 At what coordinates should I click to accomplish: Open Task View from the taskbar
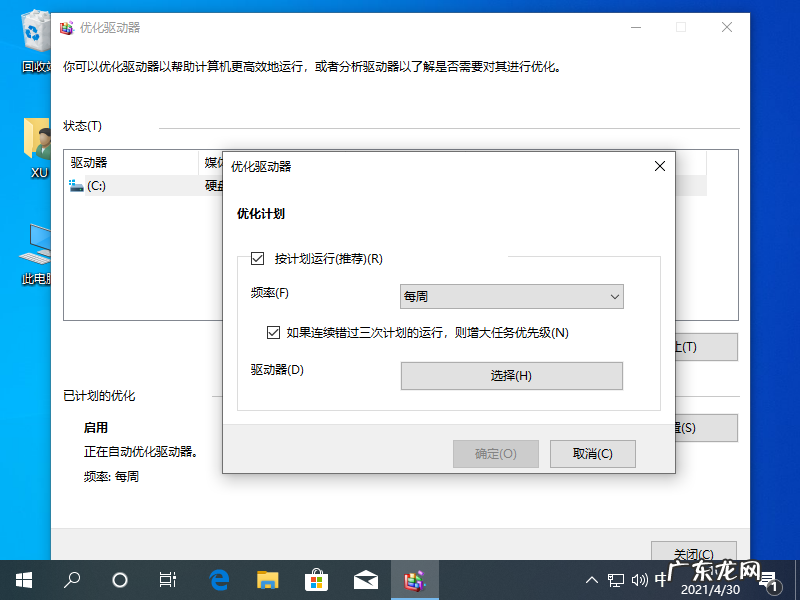[167, 579]
